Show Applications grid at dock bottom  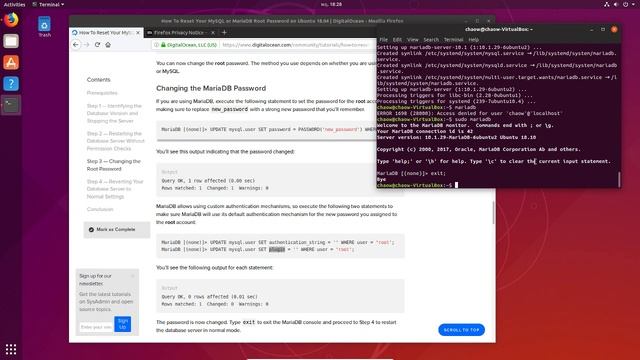(x=11, y=349)
